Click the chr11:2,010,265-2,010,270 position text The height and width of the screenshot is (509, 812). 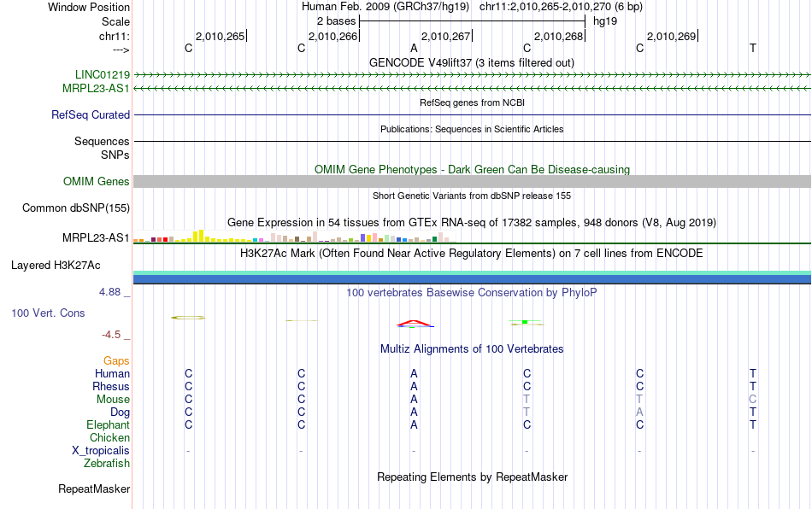[561, 7]
